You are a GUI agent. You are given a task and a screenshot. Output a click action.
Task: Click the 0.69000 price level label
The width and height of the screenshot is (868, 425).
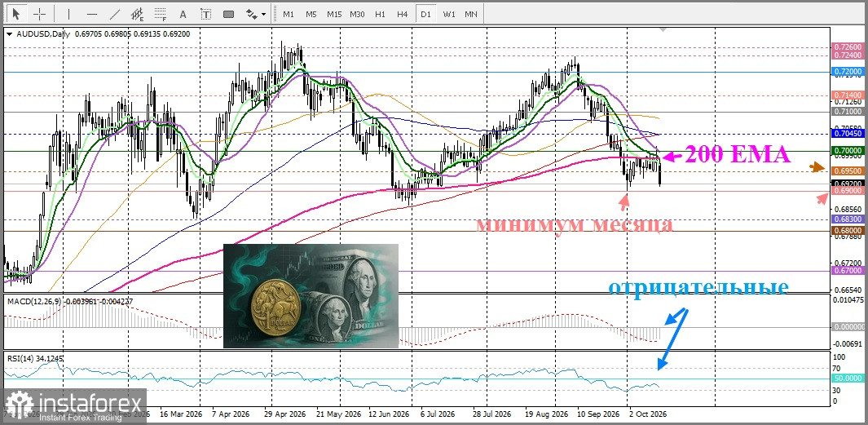[x=848, y=191]
